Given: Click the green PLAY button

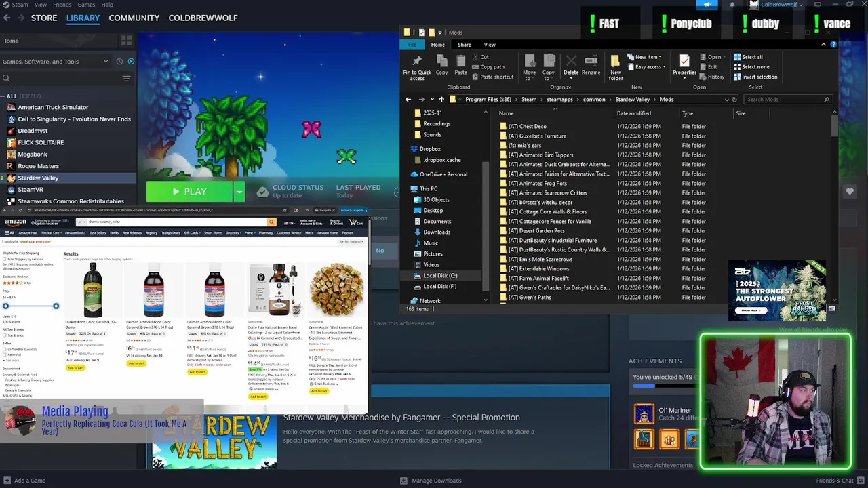Looking at the screenshot, I should point(190,192).
